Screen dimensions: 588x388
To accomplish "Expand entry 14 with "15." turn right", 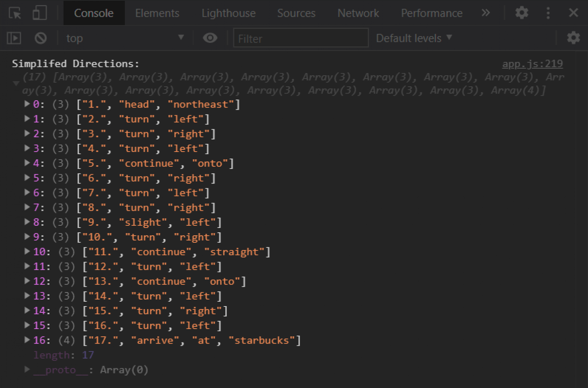I will pos(27,310).
